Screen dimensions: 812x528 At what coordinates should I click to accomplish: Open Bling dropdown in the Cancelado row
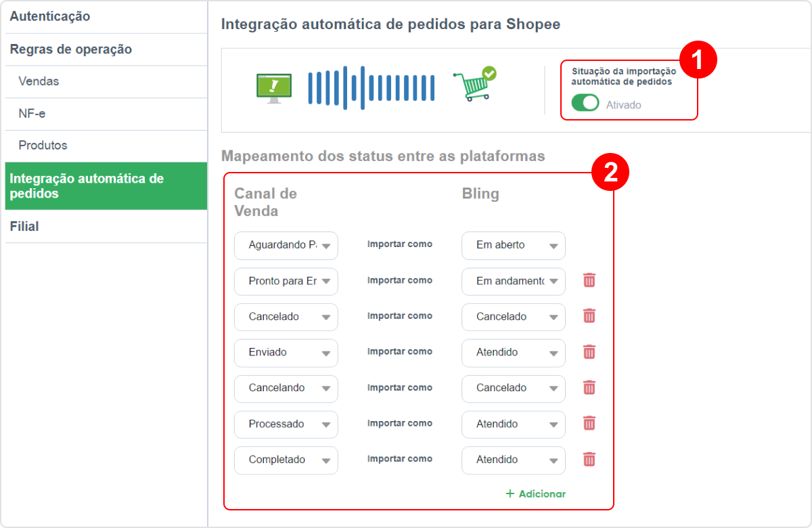click(x=514, y=317)
